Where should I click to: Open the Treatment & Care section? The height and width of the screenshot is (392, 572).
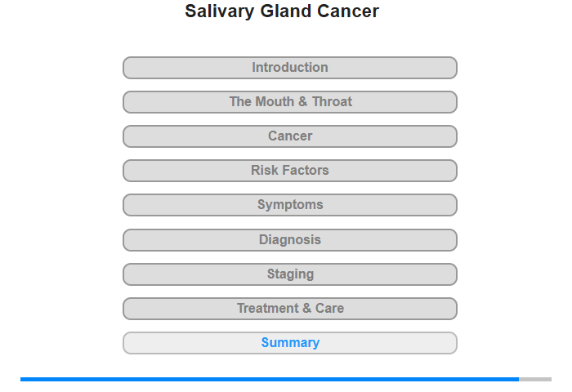click(290, 309)
